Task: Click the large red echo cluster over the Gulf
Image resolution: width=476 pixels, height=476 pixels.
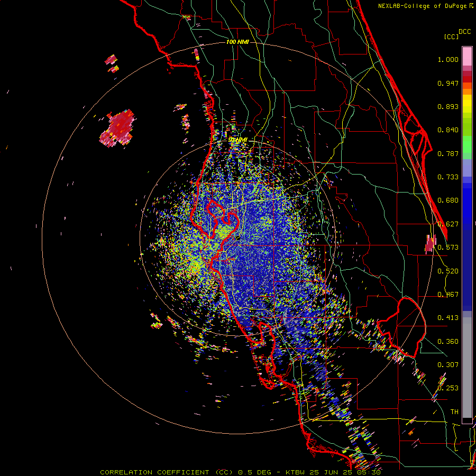Action: point(118,129)
